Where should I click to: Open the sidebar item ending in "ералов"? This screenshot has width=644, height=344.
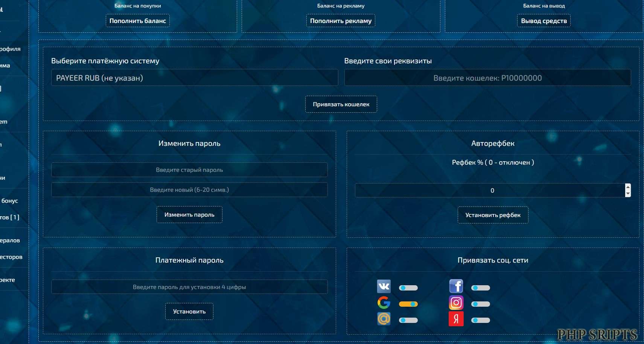10,240
